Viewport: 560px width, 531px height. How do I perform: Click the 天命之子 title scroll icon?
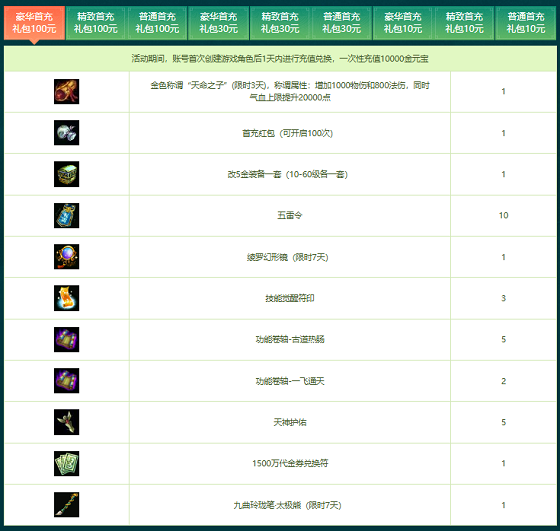pyautogui.click(x=66, y=92)
